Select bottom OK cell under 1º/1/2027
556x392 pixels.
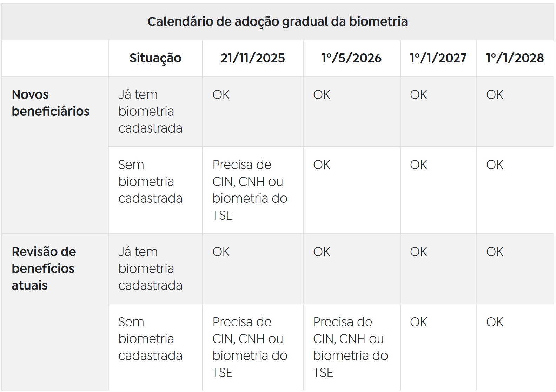(418, 322)
